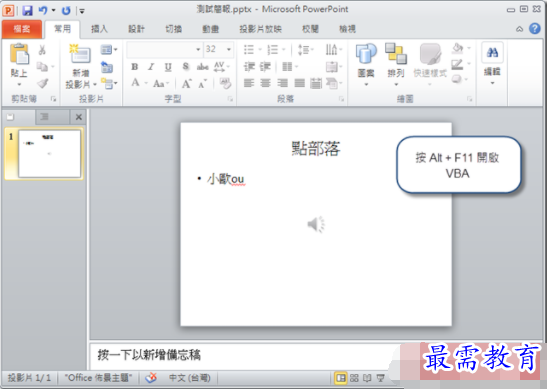Open the font size 32 dropdown
The width and height of the screenshot is (547, 389).
point(229,50)
